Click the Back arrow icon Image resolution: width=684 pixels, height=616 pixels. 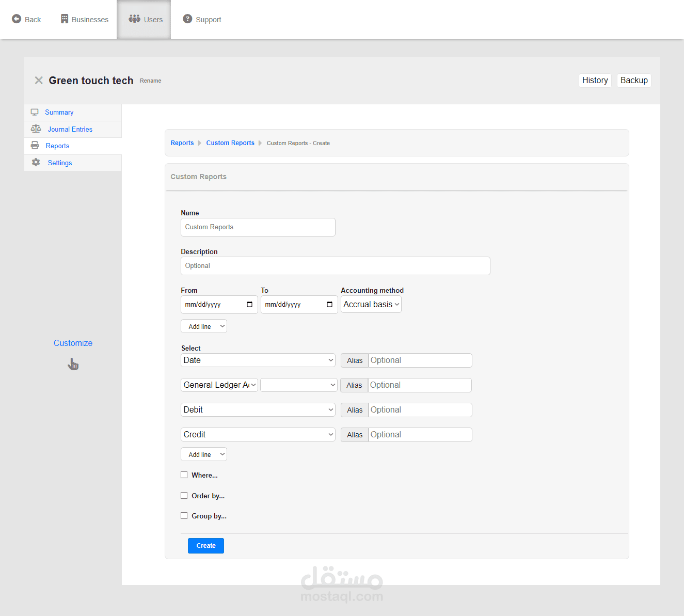click(x=17, y=19)
